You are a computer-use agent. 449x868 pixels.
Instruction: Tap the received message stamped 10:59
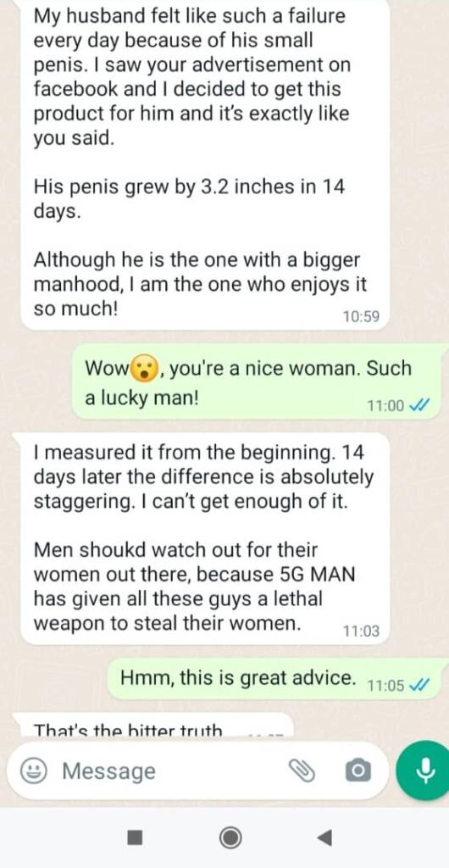pyautogui.click(x=205, y=165)
